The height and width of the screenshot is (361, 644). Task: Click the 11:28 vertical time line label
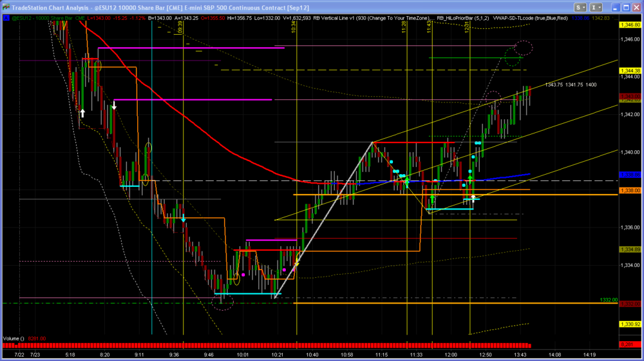pos(404,27)
